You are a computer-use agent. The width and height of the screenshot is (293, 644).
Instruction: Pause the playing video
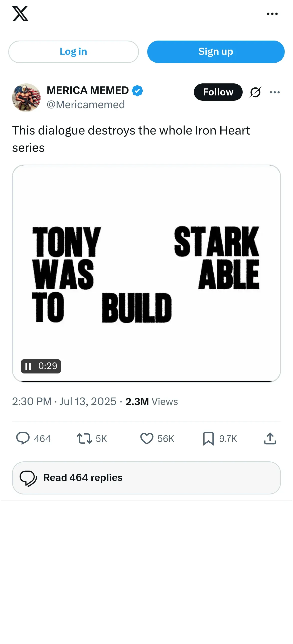(x=28, y=366)
